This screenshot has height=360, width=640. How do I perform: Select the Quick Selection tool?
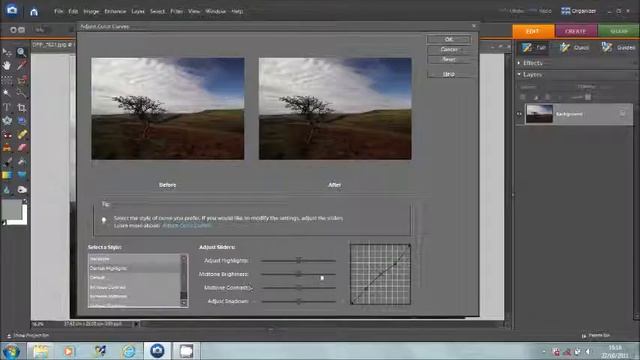click(x=22, y=93)
